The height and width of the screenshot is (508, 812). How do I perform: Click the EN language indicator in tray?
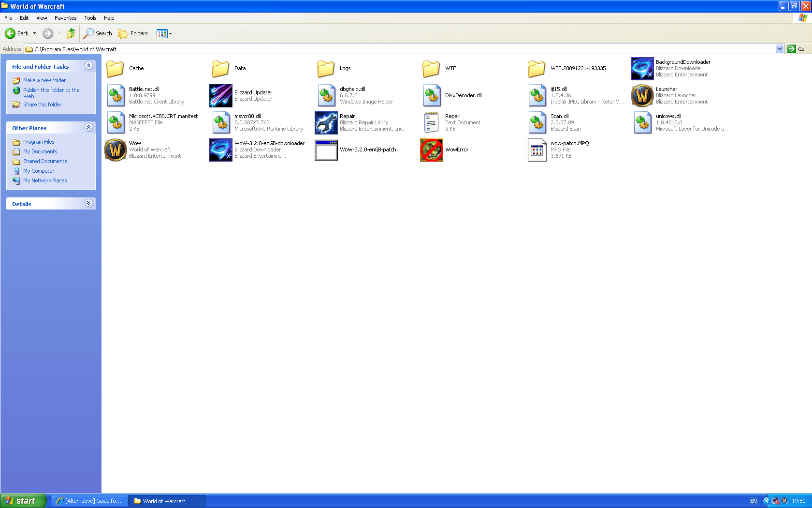pos(754,501)
